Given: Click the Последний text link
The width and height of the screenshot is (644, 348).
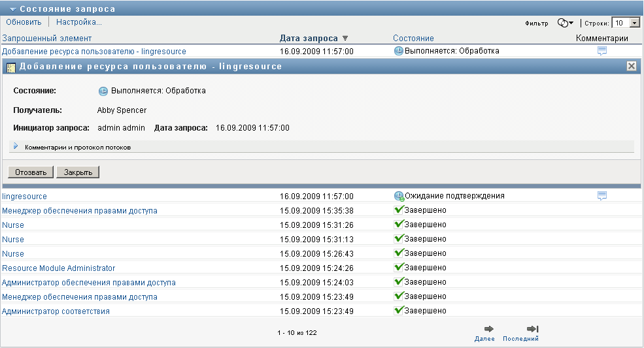Looking at the screenshot, I should click(x=521, y=339).
